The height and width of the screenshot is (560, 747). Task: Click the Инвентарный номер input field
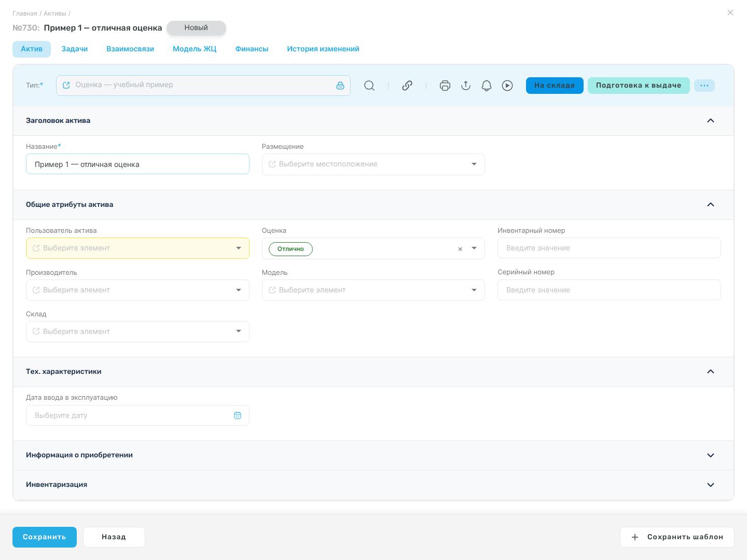click(x=609, y=248)
